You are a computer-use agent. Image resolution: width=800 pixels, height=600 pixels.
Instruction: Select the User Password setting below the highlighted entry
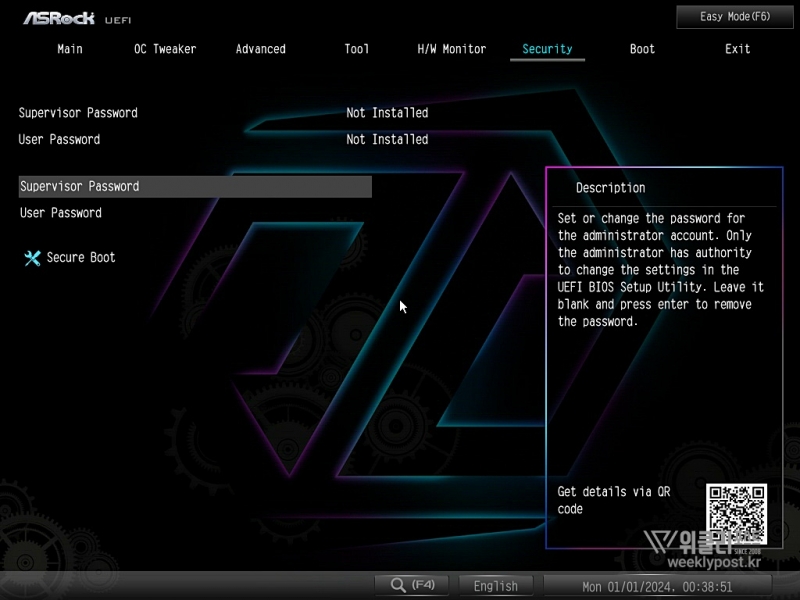click(x=61, y=213)
